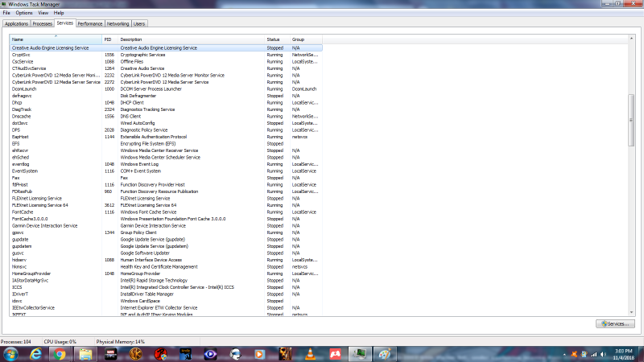Select the FontCache service row
The image size is (644, 362).
point(166,212)
